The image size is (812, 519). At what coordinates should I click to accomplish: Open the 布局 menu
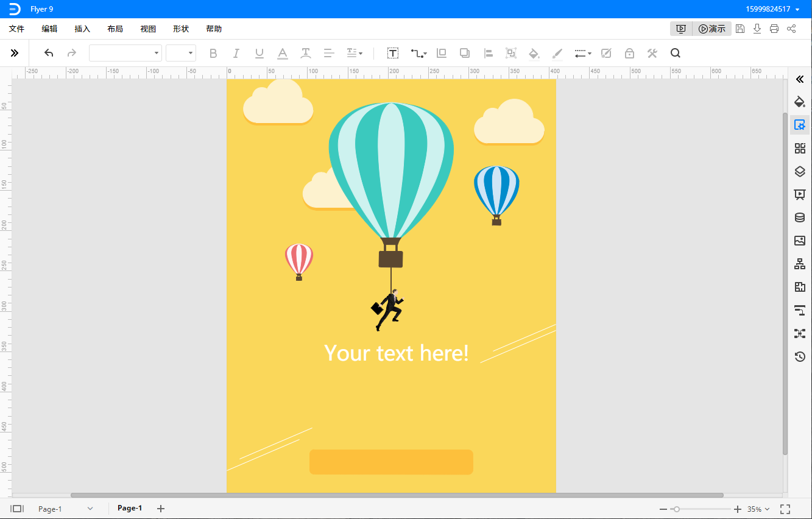115,29
